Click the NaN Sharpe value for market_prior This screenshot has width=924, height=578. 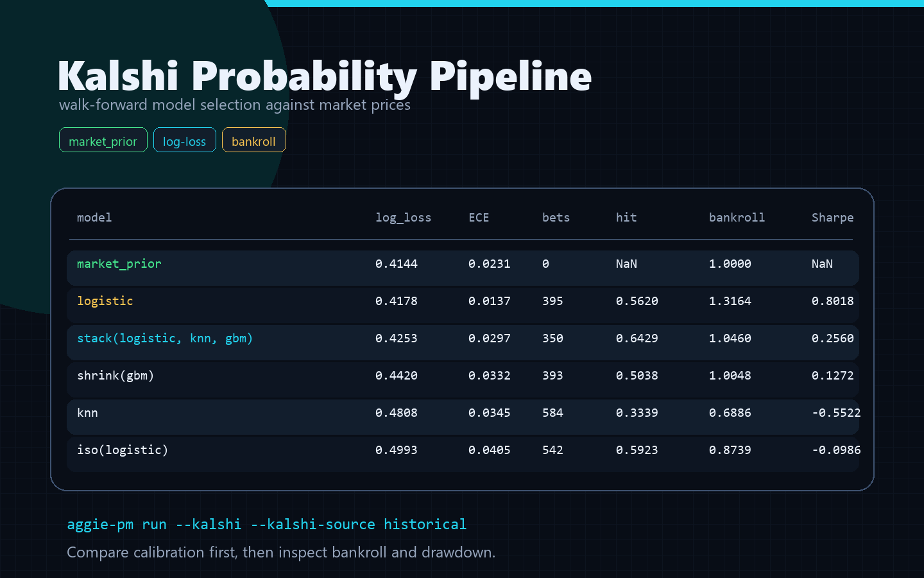822,264
